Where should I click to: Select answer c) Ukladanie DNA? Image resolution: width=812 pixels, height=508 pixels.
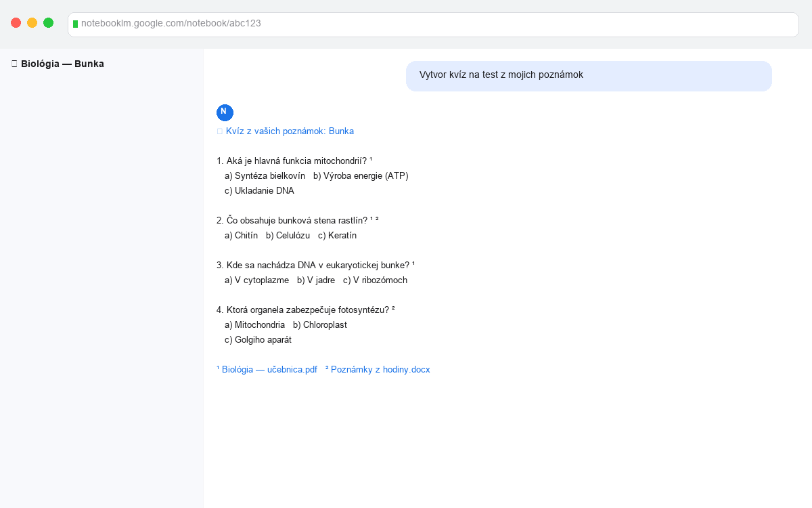pyautogui.click(x=258, y=190)
